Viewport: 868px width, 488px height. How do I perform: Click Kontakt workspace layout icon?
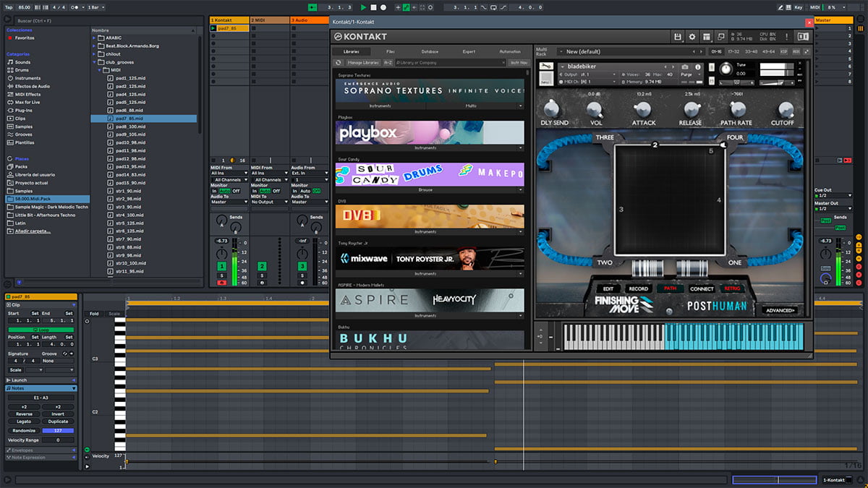707,36
